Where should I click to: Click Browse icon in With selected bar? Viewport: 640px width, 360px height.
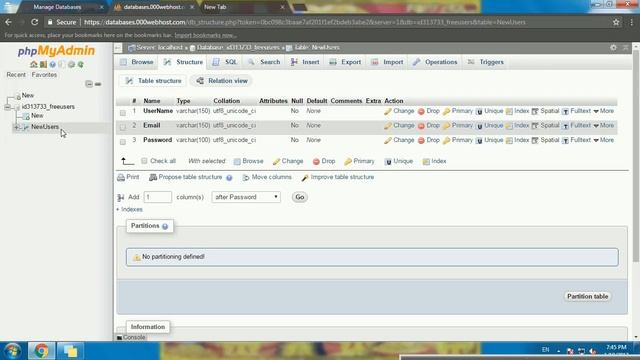coord(237,162)
